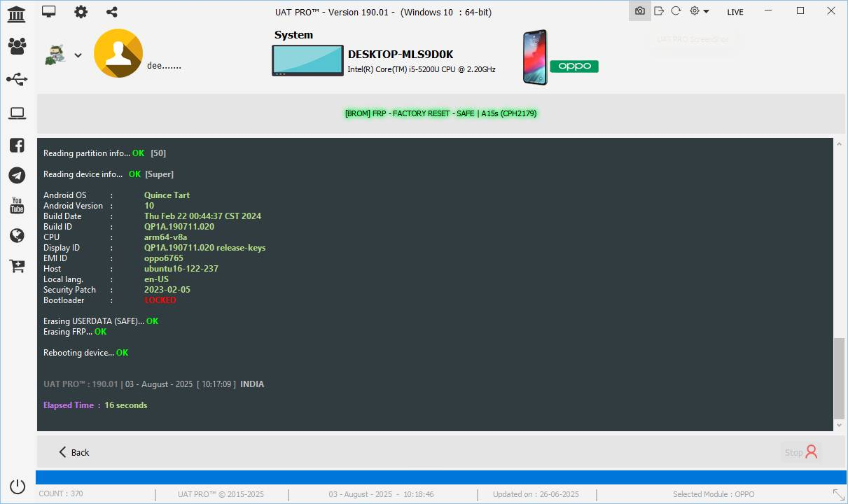Viewport: 848px width, 504px height.
Task: Expand the title bar gear settings dropdown
Action: click(x=699, y=11)
